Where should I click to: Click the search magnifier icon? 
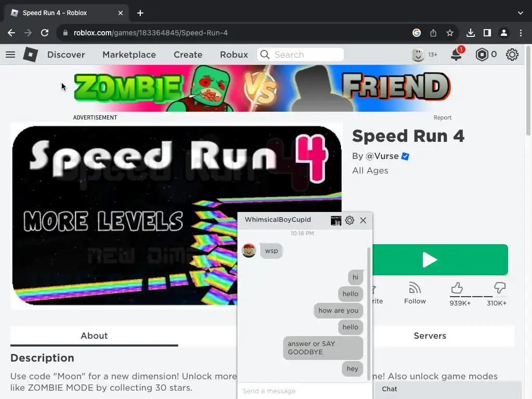tap(265, 55)
